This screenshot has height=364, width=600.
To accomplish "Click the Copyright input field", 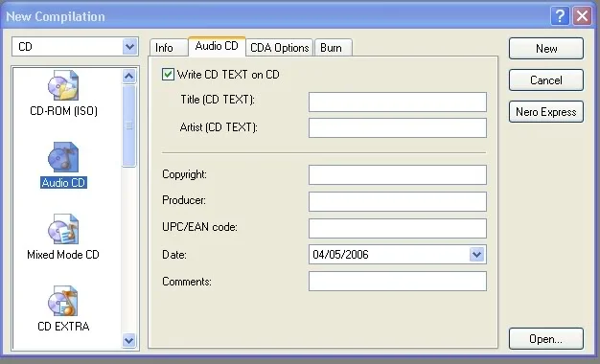I will tap(398, 174).
